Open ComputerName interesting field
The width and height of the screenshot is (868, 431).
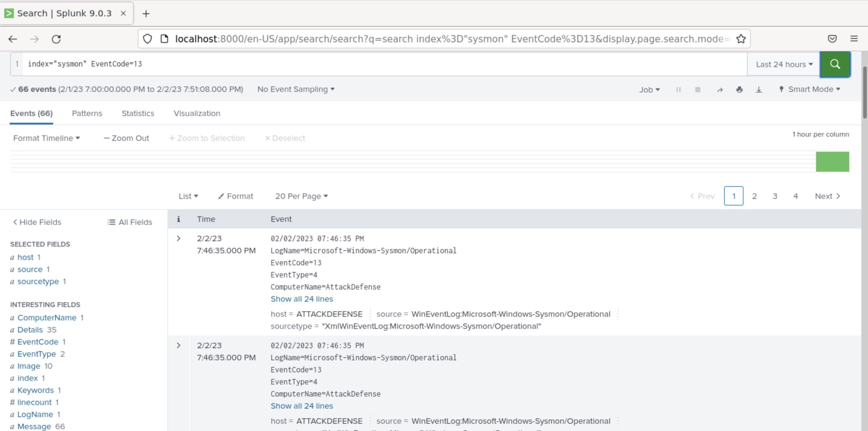pyautogui.click(x=47, y=318)
